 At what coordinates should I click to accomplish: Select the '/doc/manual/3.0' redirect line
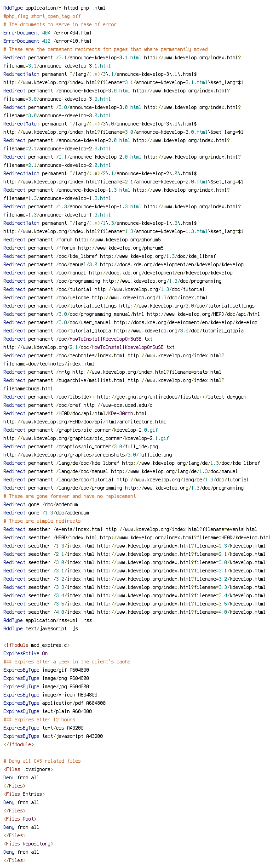[123, 264]
